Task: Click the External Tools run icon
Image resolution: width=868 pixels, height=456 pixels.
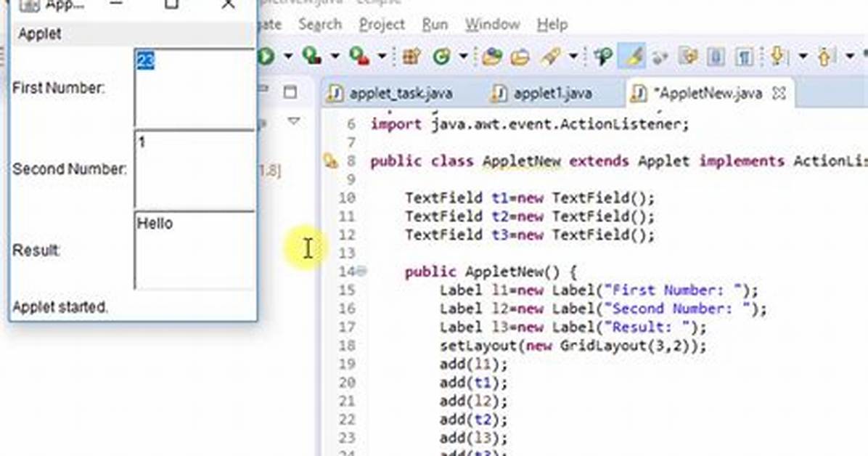Action: (x=359, y=56)
